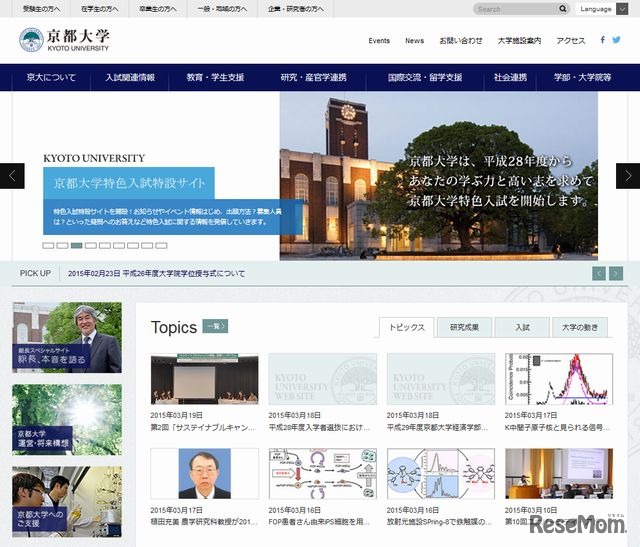Switch to the 大学の動き tab
The height and width of the screenshot is (547, 640).
[580, 327]
